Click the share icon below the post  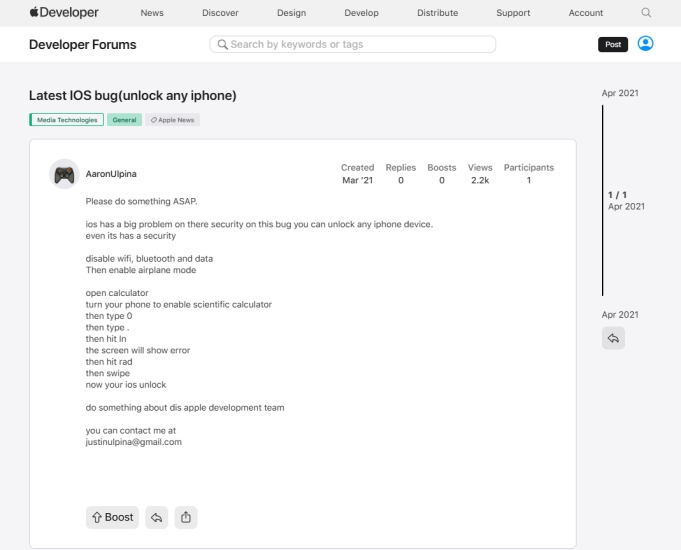pos(185,517)
